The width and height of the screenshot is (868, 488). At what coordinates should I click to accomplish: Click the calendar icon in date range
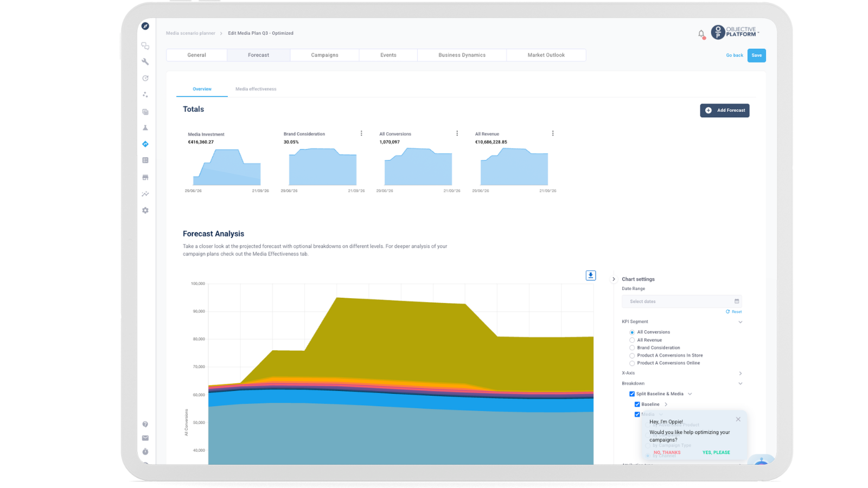click(x=737, y=301)
